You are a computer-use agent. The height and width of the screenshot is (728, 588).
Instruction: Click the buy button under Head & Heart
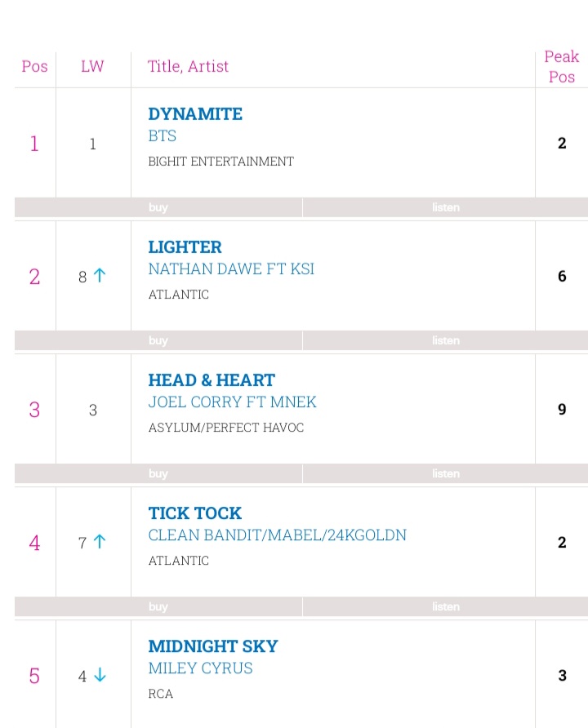click(158, 473)
